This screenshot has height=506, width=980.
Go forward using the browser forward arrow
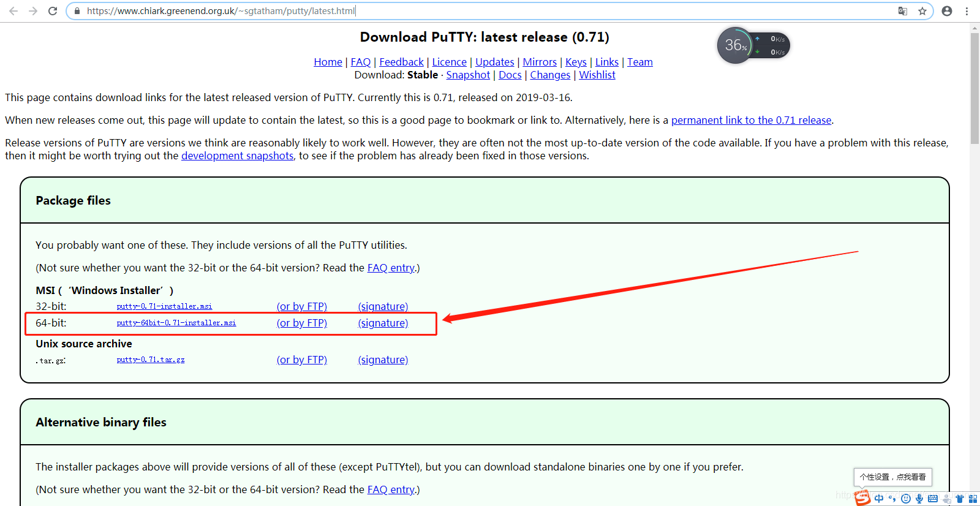tap(33, 11)
